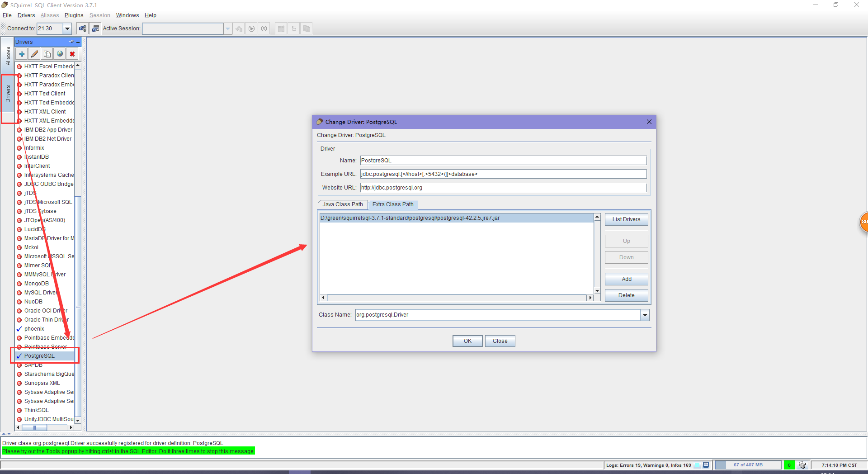Select the phoenix driver entry
The width and height of the screenshot is (868, 474).
[34, 328]
